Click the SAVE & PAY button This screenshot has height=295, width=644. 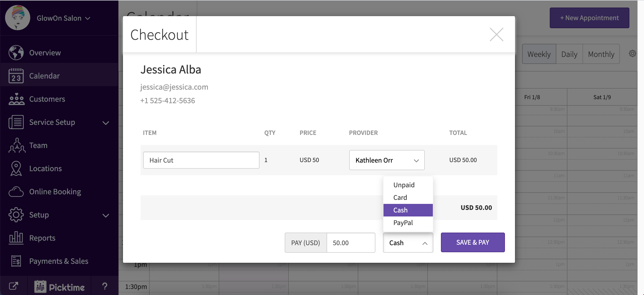point(473,242)
